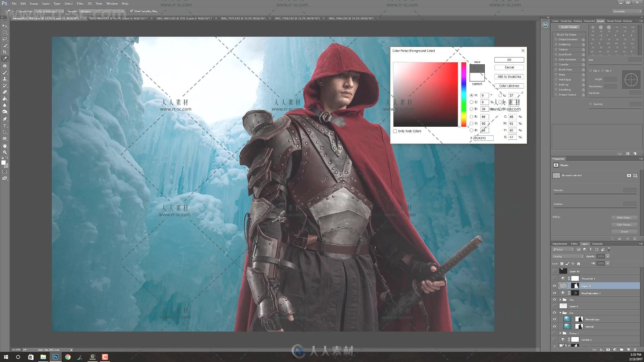Expand the Sky layer group
The image size is (644, 362).
click(560, 300)
